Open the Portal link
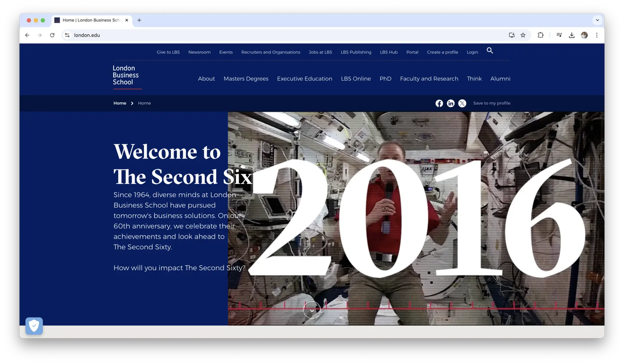624x364 pixels. click(412, 52)
